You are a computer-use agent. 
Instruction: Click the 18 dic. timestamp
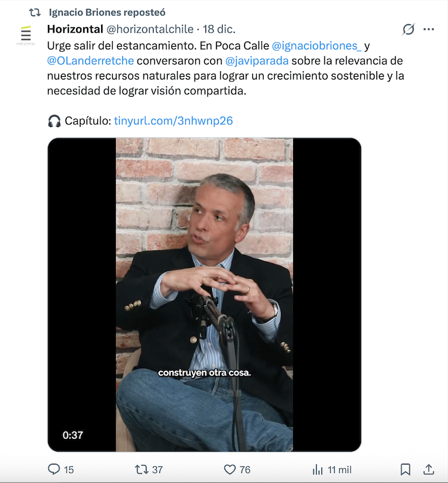click(219, 29)
